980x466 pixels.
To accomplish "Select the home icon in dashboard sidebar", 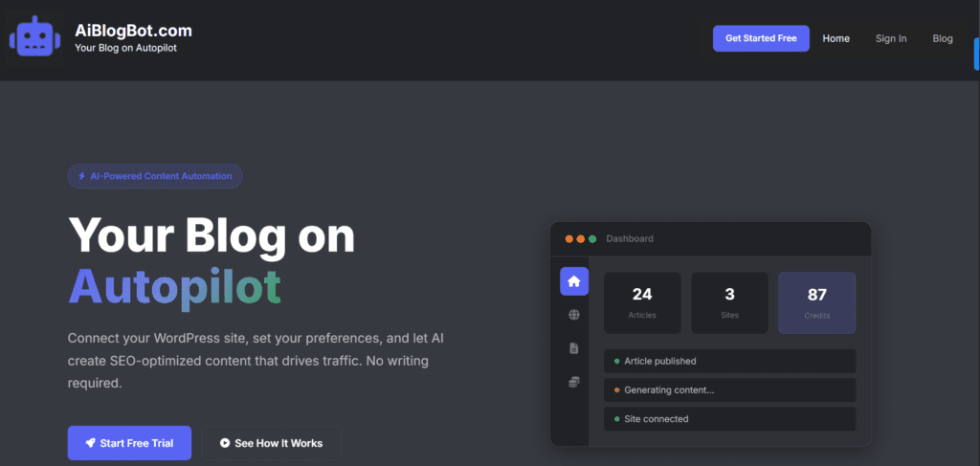I will point(574,281).
